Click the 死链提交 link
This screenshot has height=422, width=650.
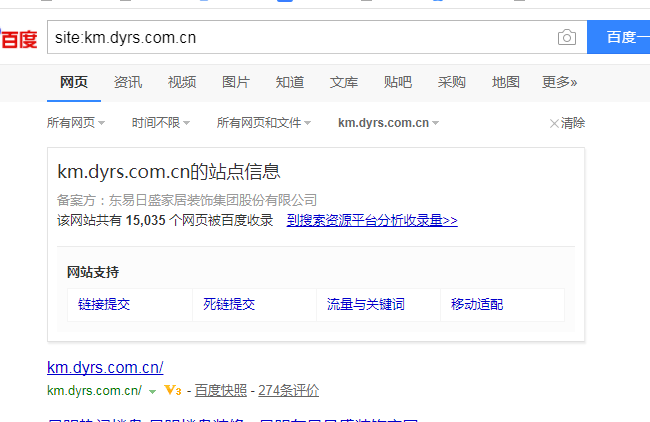point(229,304)
